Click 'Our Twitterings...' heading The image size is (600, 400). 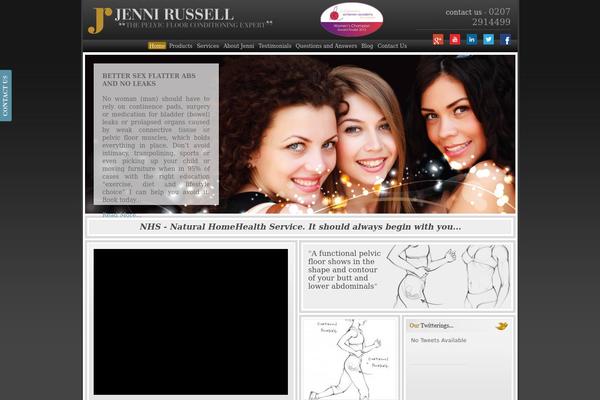[x=431, y=326]
